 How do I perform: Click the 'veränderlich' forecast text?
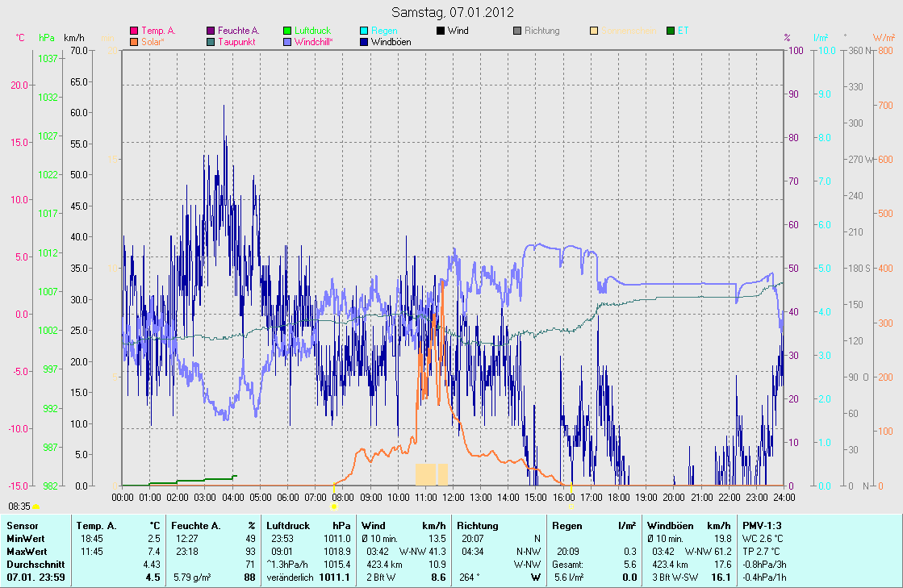tap(291, 577)
